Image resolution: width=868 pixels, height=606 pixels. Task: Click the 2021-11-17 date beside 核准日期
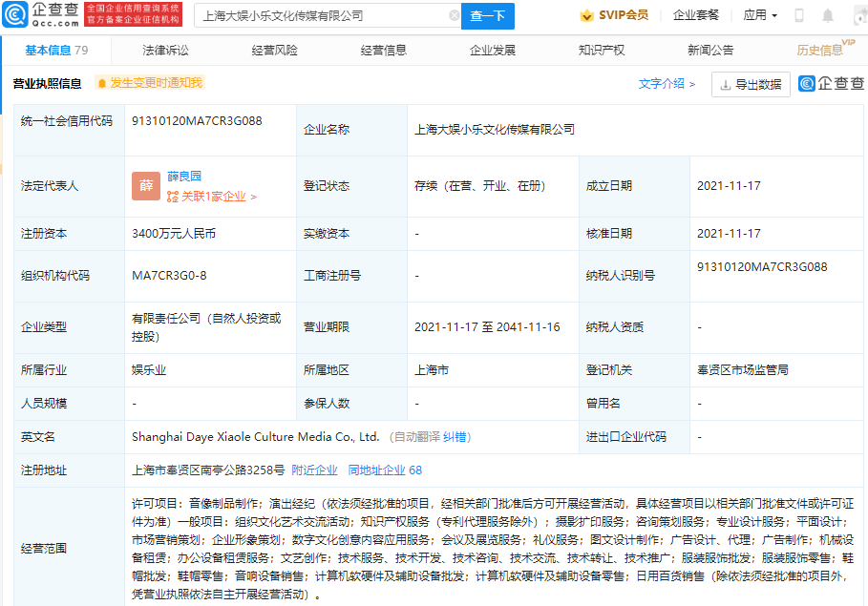click(729, 234)
